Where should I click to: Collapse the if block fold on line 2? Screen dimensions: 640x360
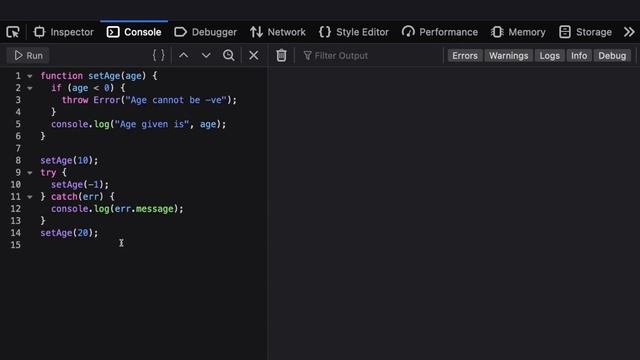point(30,88)
